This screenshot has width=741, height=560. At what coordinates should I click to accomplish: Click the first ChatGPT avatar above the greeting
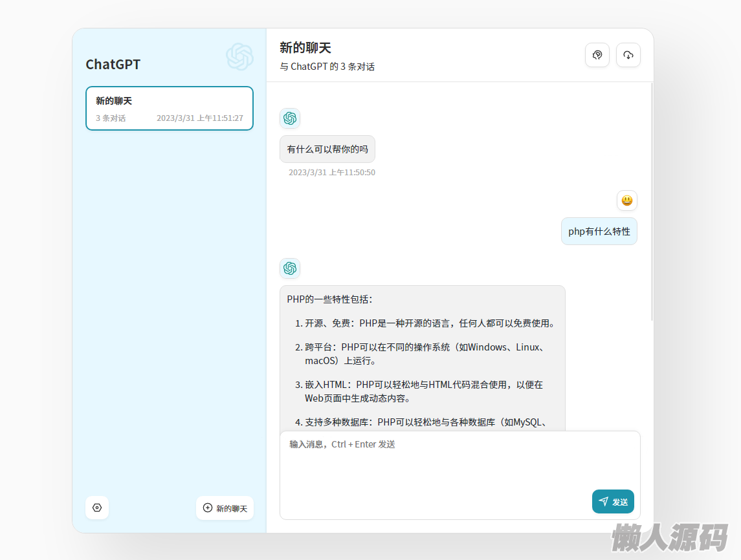click(290, 118)
